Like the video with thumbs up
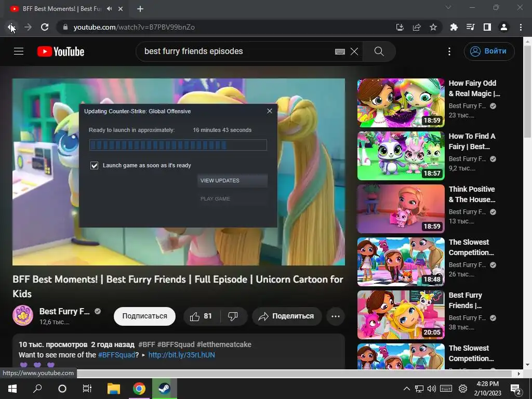Image resolution: width=532 pixels, height=399 pixels. 202,316
